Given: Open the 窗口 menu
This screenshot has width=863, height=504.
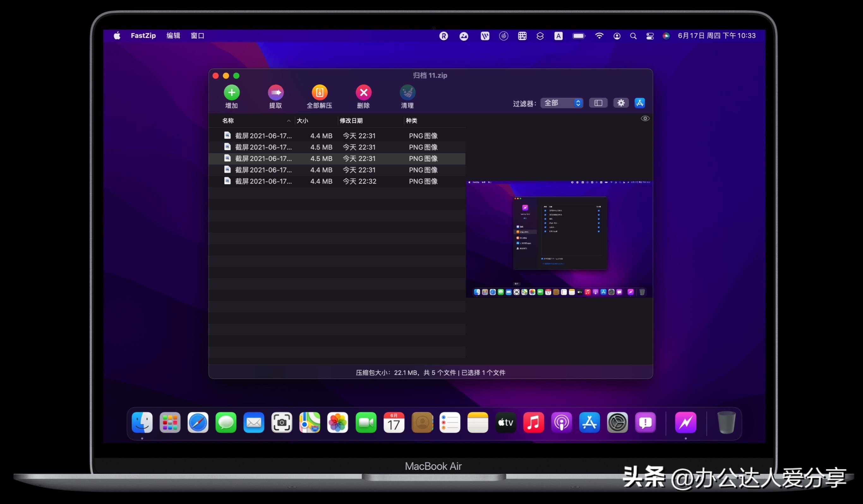Looking at the screenshot, I should [x=198, y=36].
